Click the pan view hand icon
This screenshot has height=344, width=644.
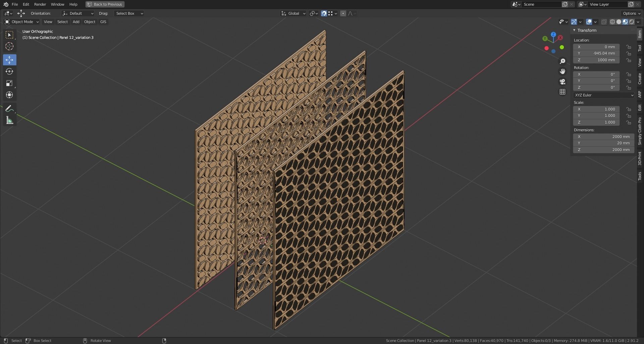562,71
